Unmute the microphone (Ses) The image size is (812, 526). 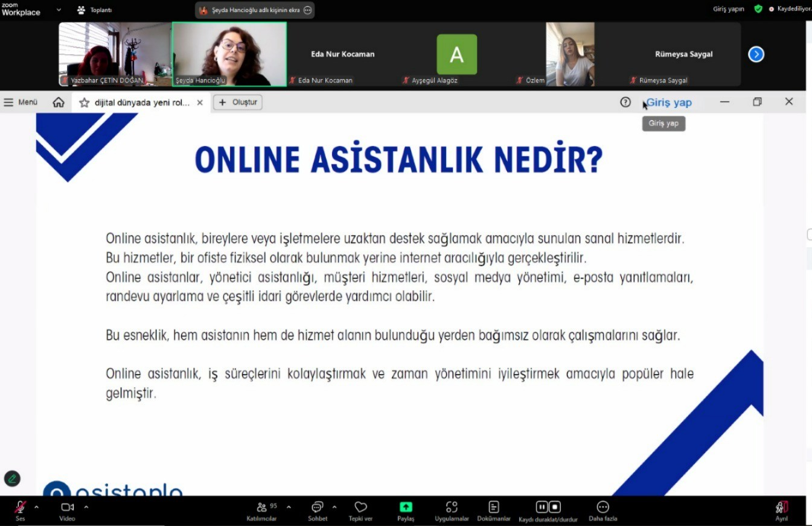pyautogui.click(x=20, y=508)
